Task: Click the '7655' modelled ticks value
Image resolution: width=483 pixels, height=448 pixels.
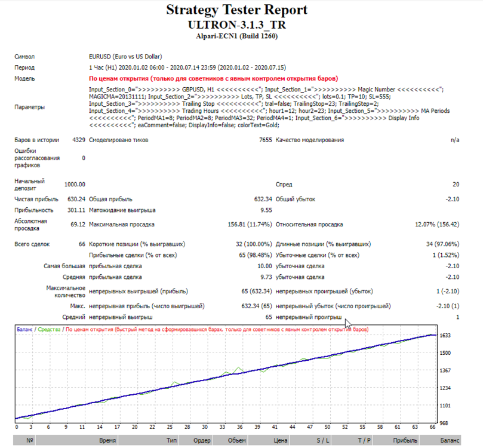Action: coord(266,140)
